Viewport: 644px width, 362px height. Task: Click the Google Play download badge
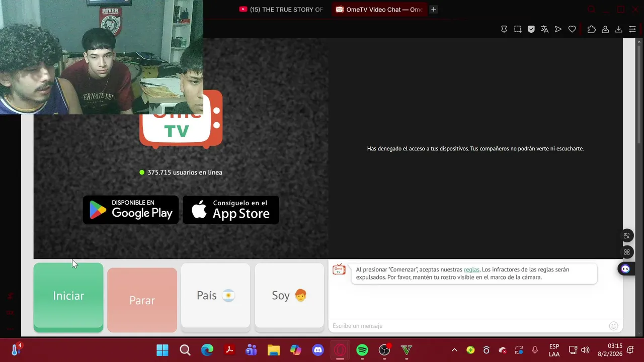[x=131, y=210]
